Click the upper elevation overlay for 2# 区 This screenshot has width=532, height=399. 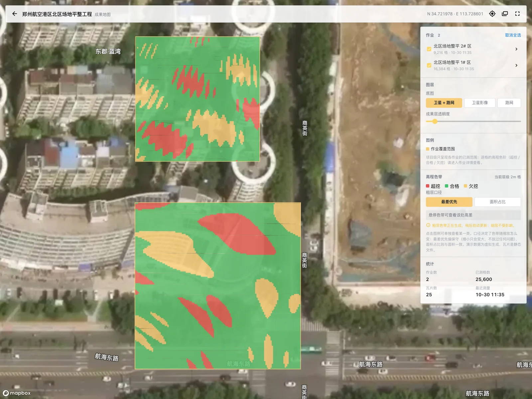pyautogui.click(x=198, y=99)
